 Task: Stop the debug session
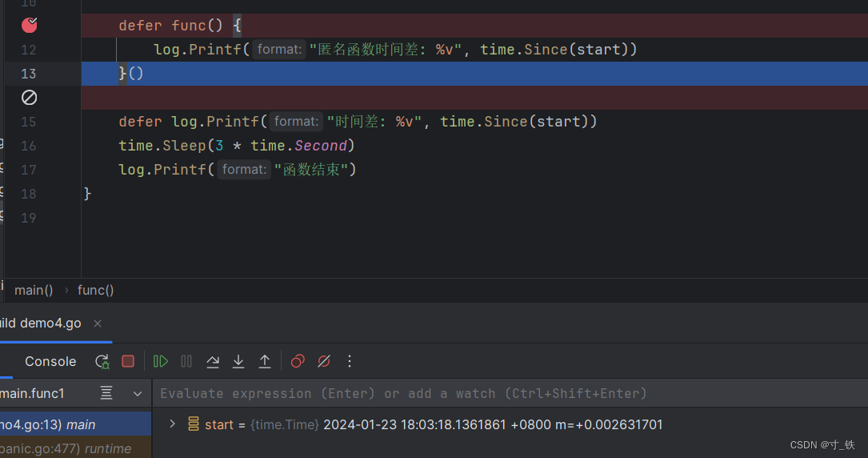128,362
